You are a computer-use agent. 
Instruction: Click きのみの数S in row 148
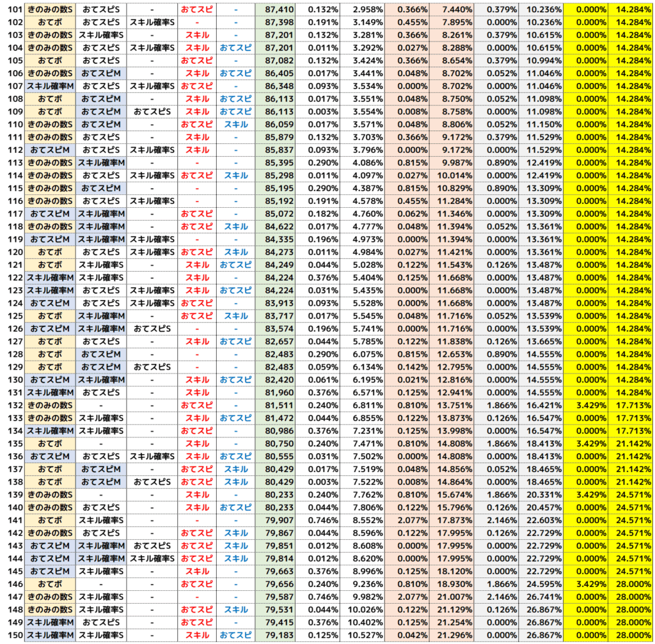pyautogui.click(x=50, y=609)
